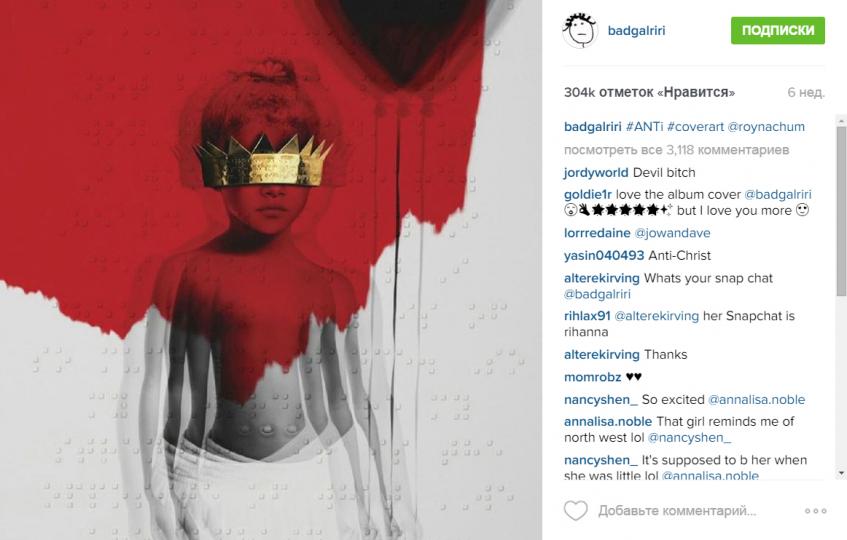Click the add comment input field
Viewport: 847px width, 540px height.
677,511
